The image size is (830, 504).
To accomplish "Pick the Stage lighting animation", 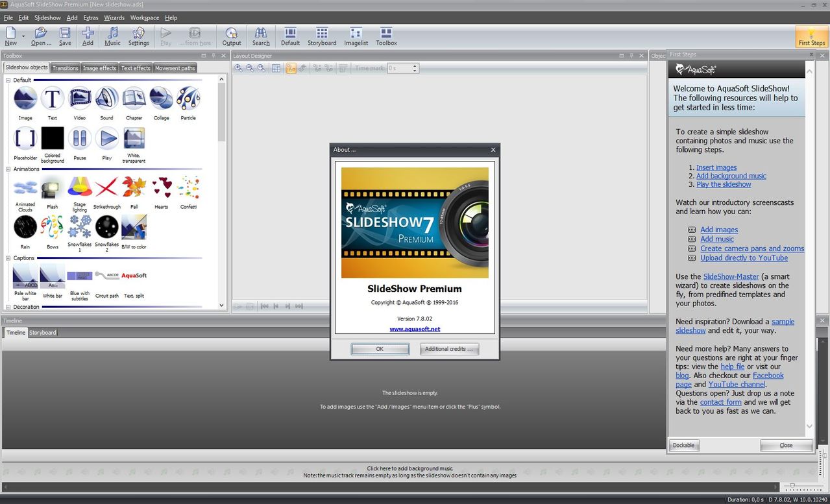I will [80, 188].
